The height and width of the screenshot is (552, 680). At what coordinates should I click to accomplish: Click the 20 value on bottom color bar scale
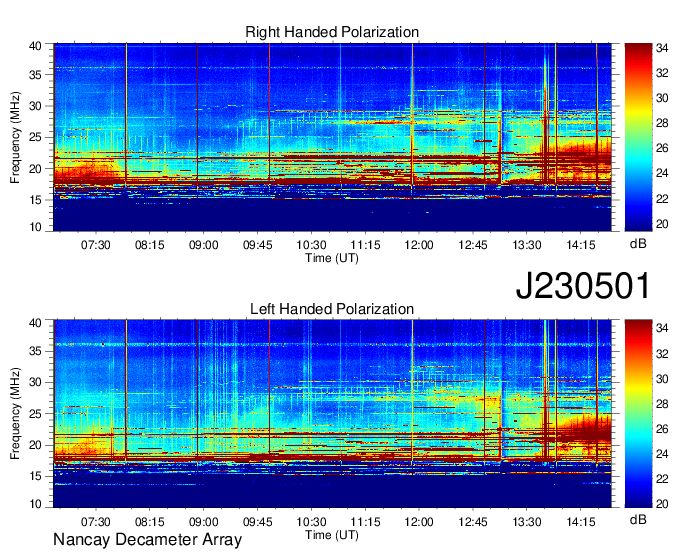click(x=662, y=504)
